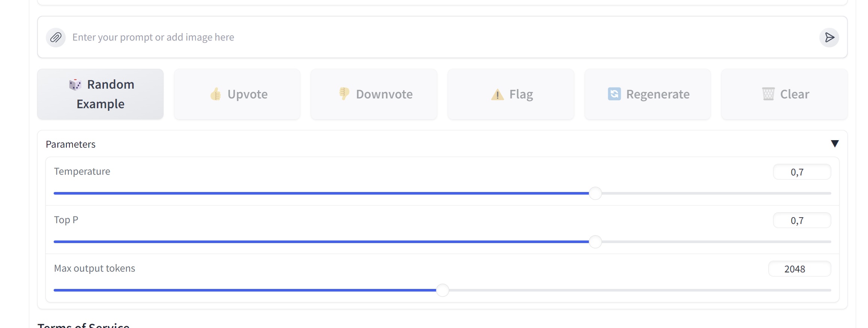Click the thumbs-up Upvote icon
This screenshot has width=868, height=328.
216,94
